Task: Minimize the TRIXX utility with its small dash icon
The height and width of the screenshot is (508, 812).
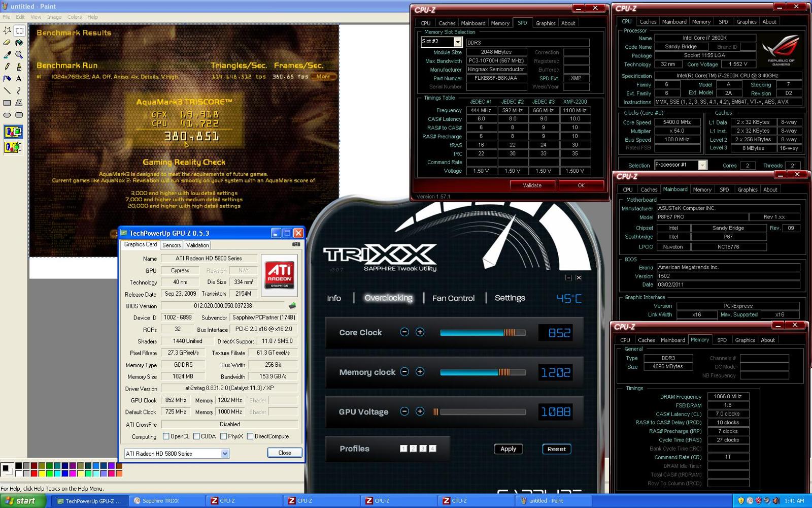Action: click(568, 278)
